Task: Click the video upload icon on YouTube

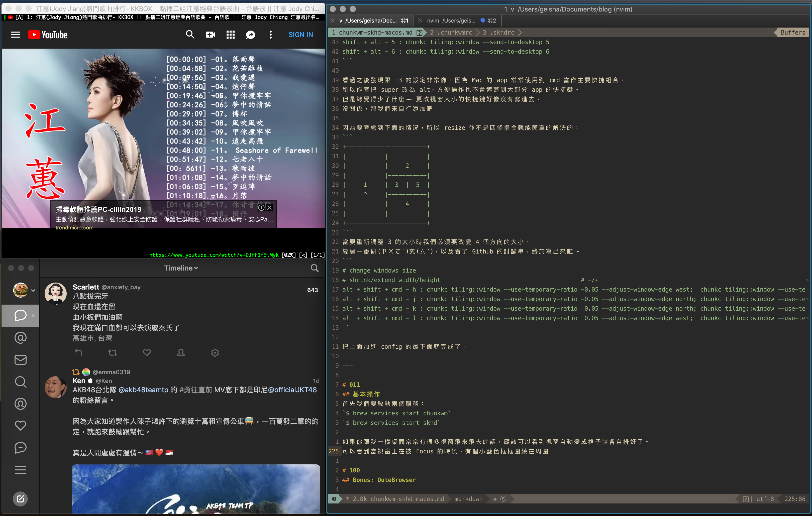Action: [210, 34]
